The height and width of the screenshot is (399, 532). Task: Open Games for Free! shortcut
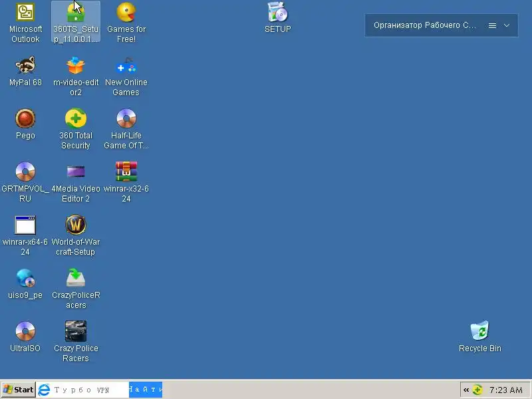tap(126, 23)
